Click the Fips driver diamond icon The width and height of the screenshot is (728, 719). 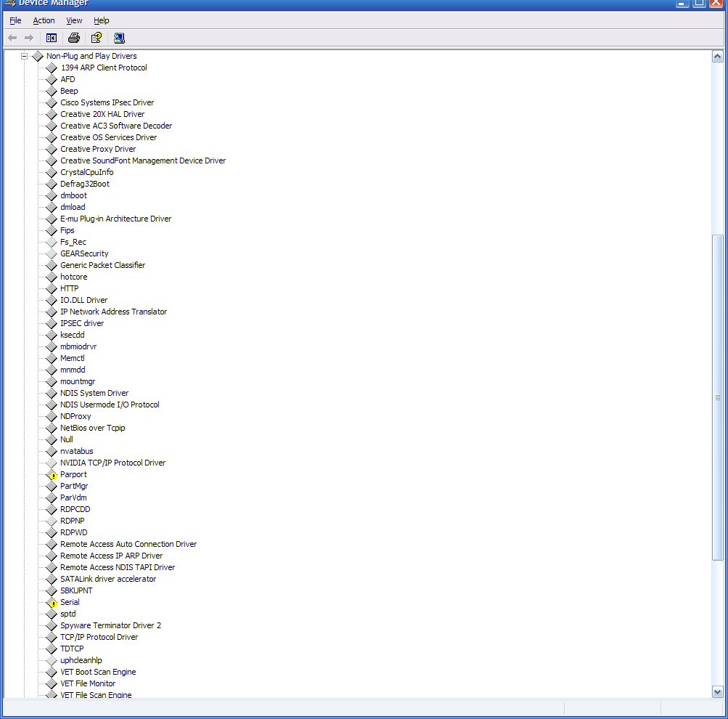pos(52,230)
